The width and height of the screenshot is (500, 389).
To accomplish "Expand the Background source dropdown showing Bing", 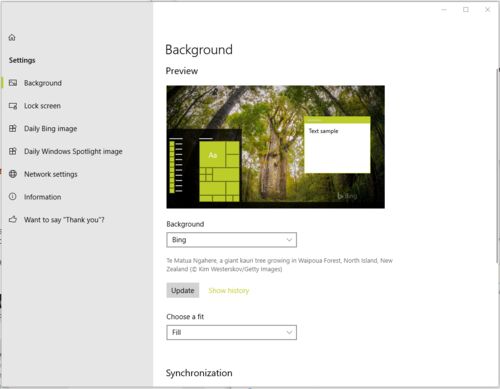I will point(231,240).
